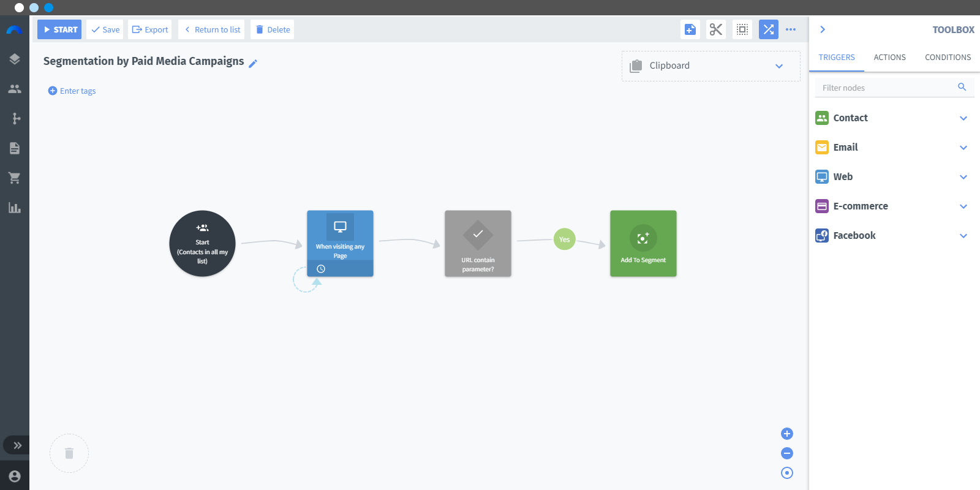Image resolution: width=980 pixels, height=490 pixels.
Task: Click the zoom out minus button
Action: 787,453
